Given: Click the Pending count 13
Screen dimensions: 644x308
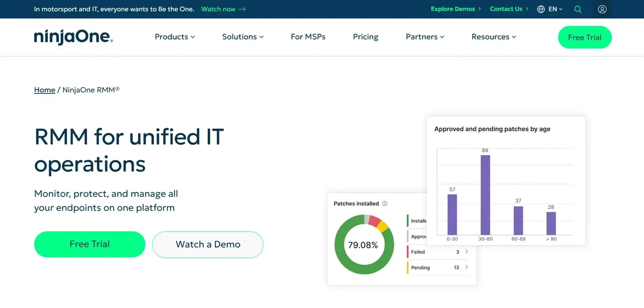Looking at the screenshot, I should click(x=456, y=267).
